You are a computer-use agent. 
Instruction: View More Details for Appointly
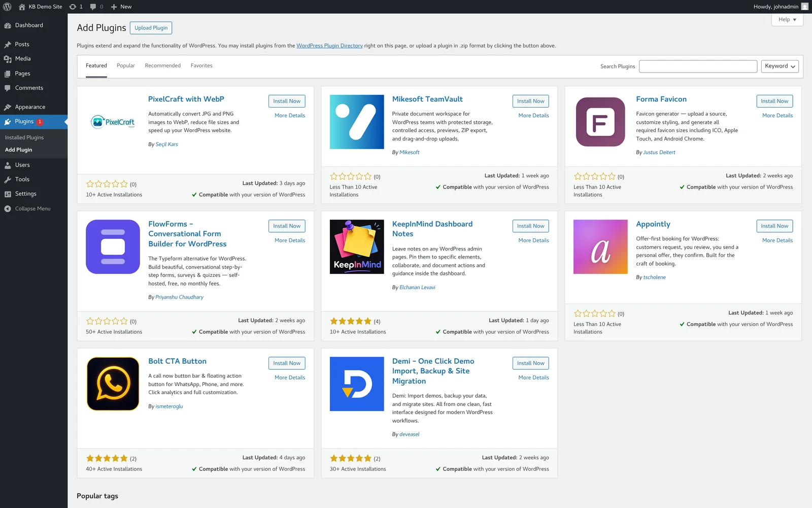click(777, 241)
